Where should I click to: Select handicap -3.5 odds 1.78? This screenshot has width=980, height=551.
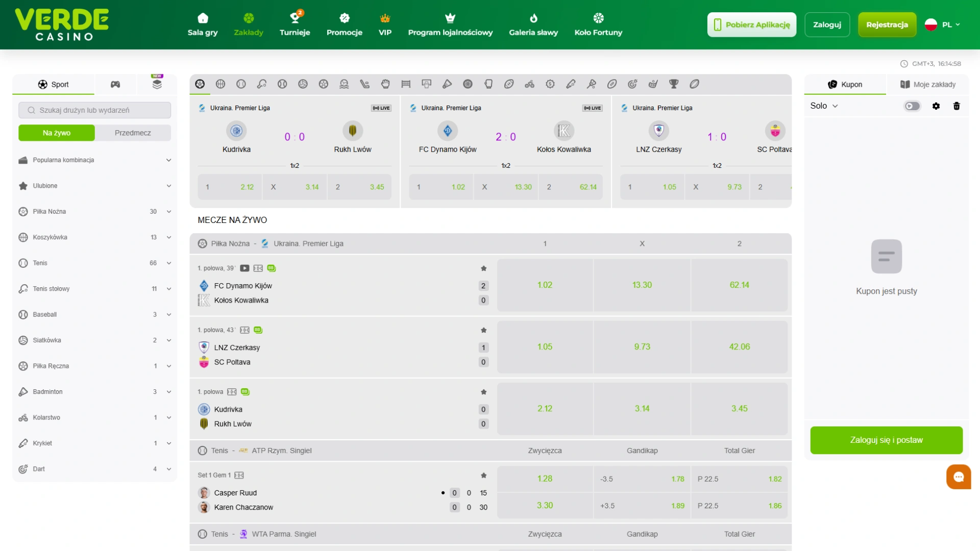coord(642,479)
